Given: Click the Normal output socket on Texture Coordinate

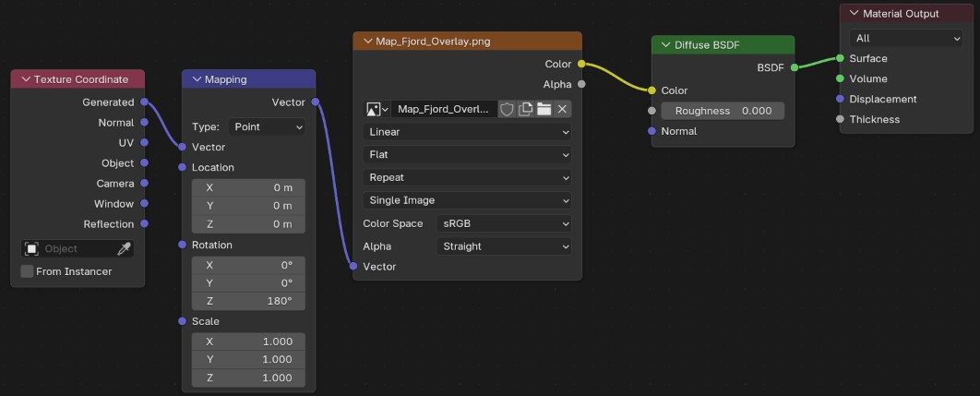Looking at the screenshot, I should pyautogui.click(x=144, y=123).
